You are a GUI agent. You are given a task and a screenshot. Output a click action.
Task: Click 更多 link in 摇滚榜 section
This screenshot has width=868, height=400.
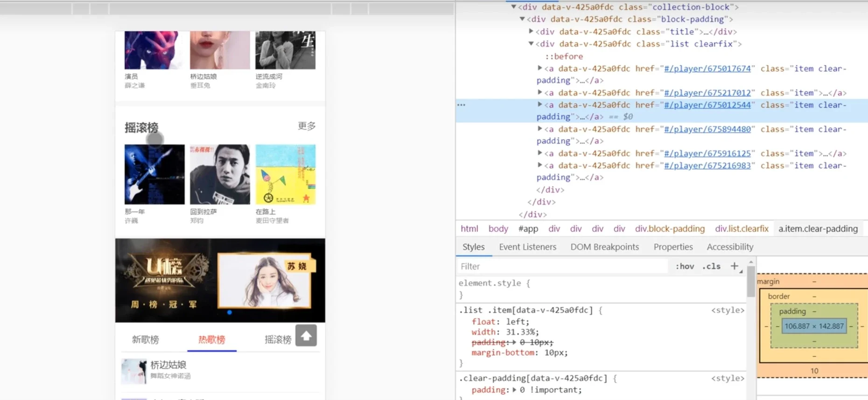tap(307, 126)
